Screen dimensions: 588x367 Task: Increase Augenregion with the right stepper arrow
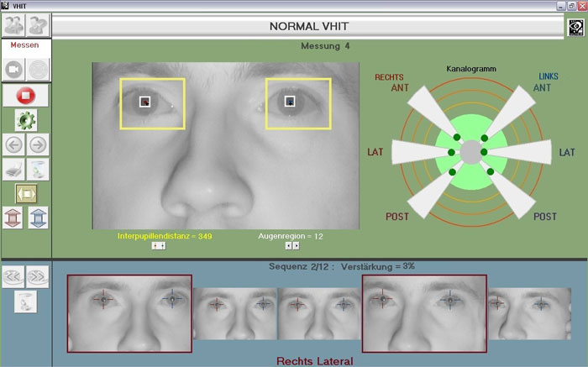pyautogui.click(x=297, y=246)
